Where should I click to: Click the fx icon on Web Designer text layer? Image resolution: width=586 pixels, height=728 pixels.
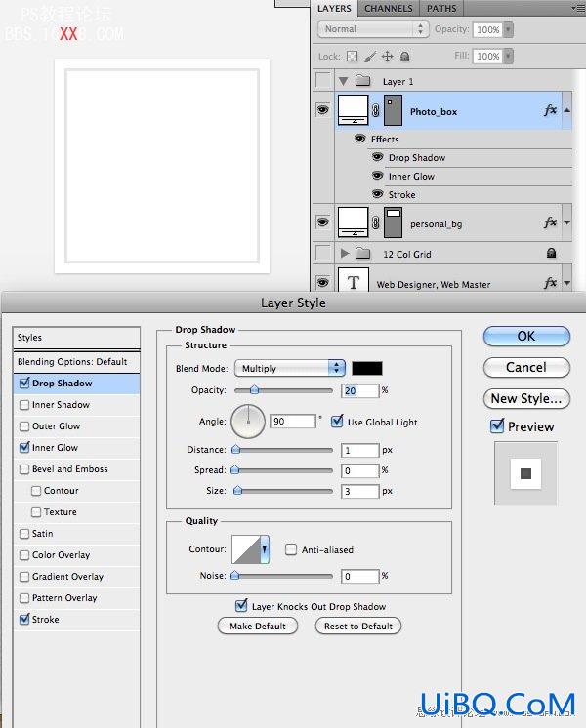point(550,282)
